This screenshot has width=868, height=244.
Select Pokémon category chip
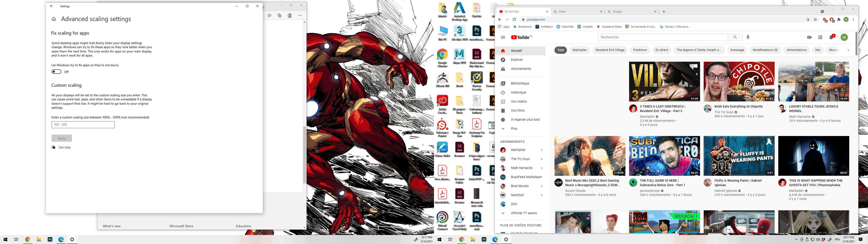tap(640, 50)
